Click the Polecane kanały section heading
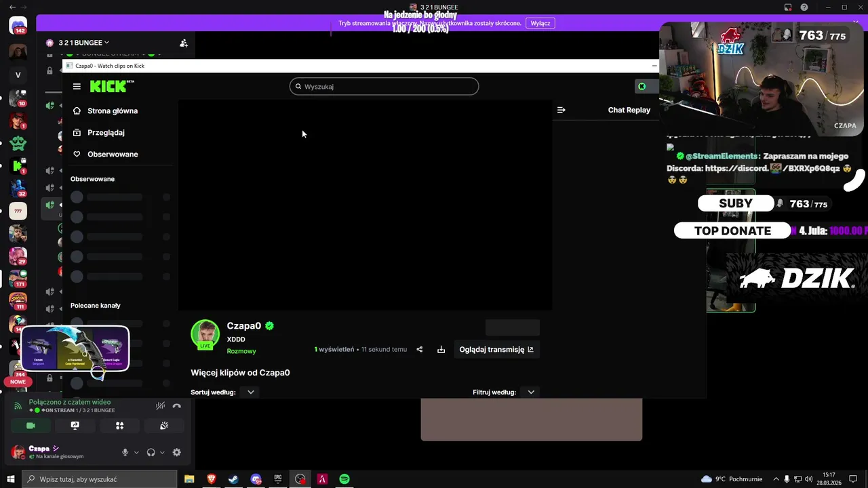868x488 pixels. (x=96, y=306)
